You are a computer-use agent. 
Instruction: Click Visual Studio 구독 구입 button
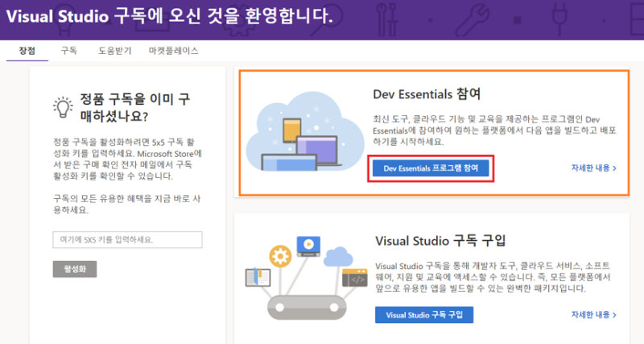[x=424, y=315]
